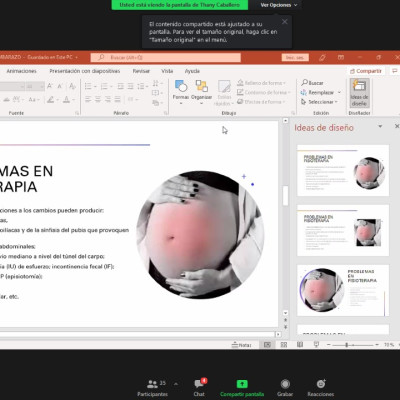The height and width of the screenshot is (400, 400).
Task: Click the Buscar find tool
Action: [312, 83]
